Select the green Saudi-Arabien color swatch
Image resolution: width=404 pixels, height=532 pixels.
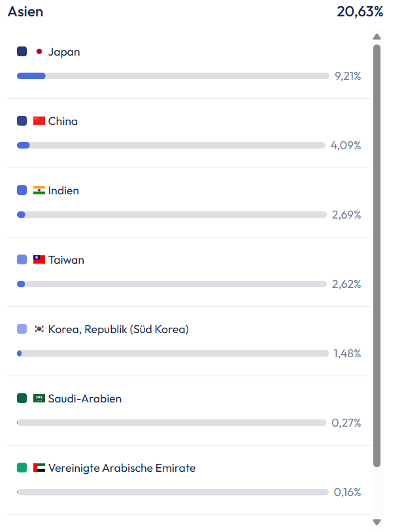point(22,399)
